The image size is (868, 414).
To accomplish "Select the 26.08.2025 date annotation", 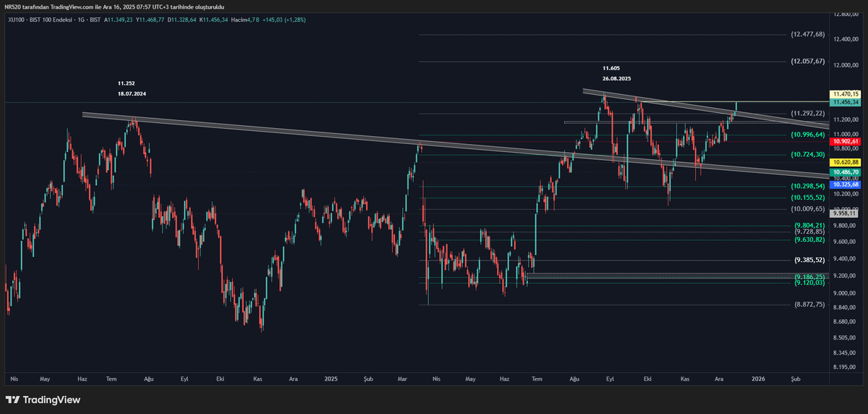I will point(616,77).
